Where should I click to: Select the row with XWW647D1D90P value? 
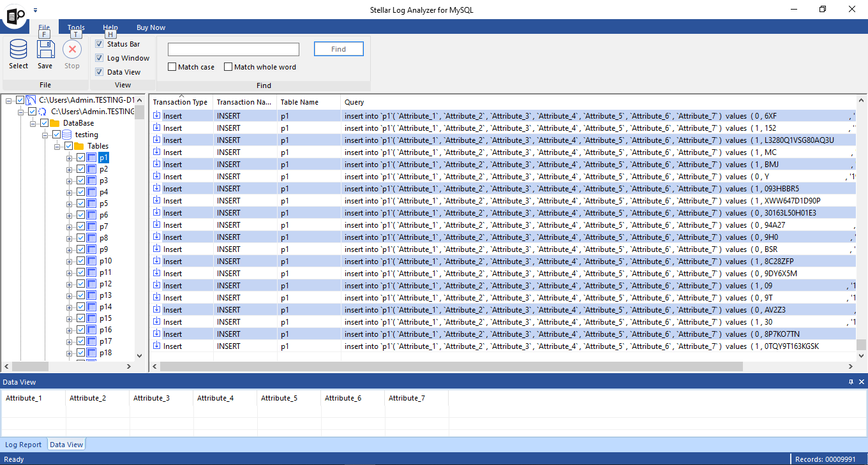point(502,200)
